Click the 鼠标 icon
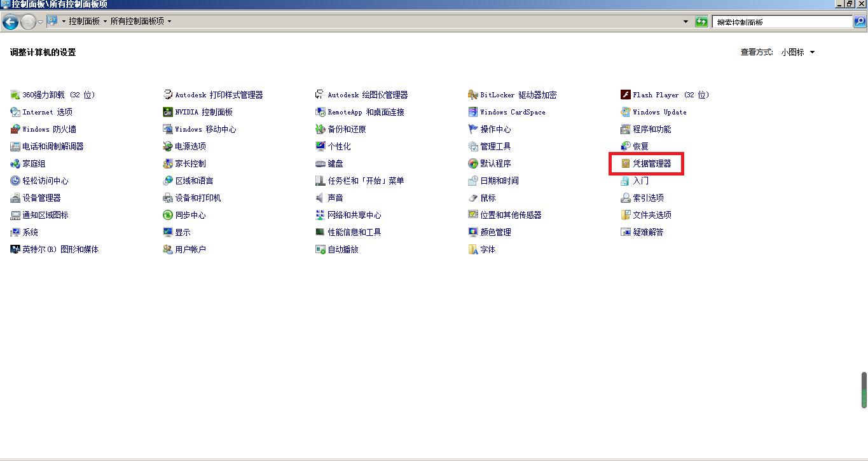Screen dimensions: 868x461 [473, 198]
